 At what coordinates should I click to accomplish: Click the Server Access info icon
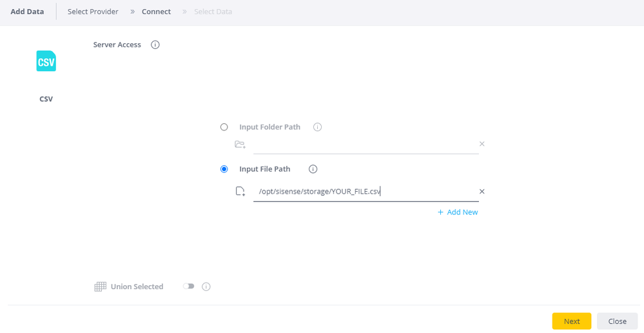tap(155, 45)
